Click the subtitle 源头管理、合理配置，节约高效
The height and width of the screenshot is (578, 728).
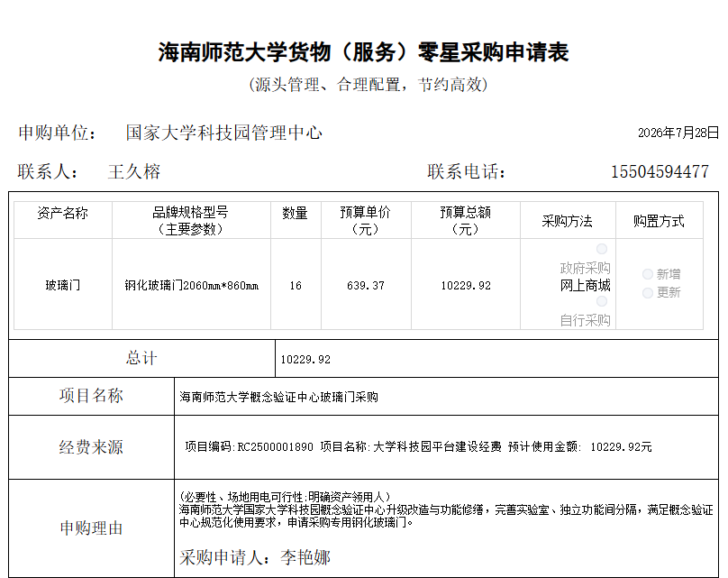pyautogui.click(x=369, y=85)
